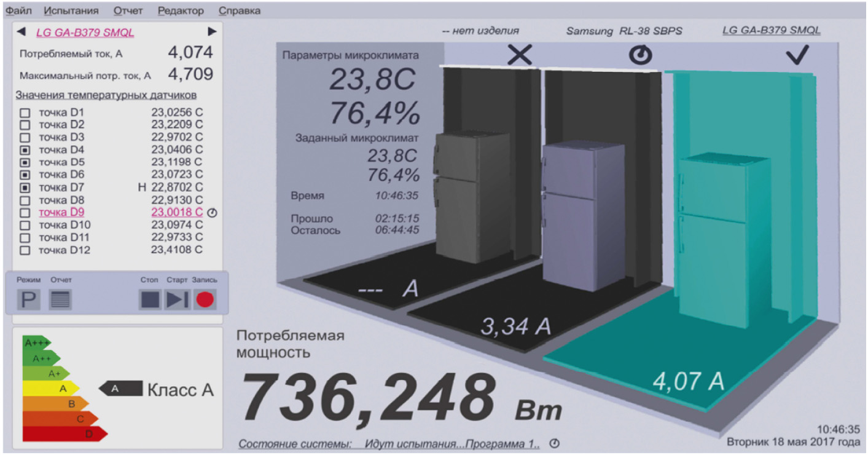Viewport: 868px width, 455px height.
Task: Click the H marker on точка D7 row
Action: tap(143, 188)
